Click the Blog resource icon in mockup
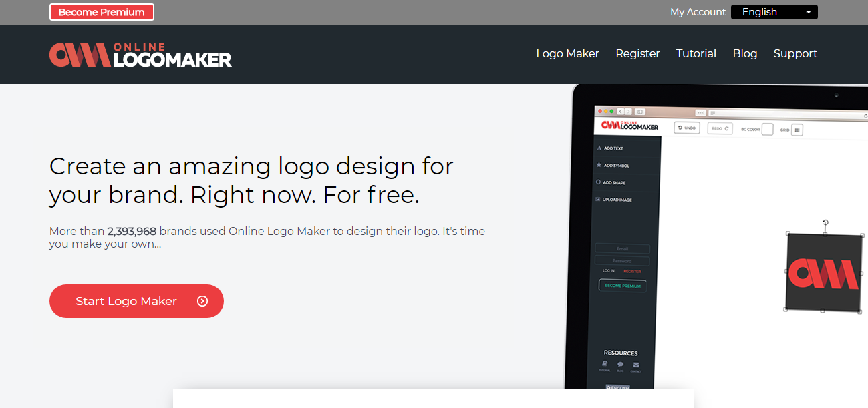This screenshot has height=408, width=868. click(620, 365)
